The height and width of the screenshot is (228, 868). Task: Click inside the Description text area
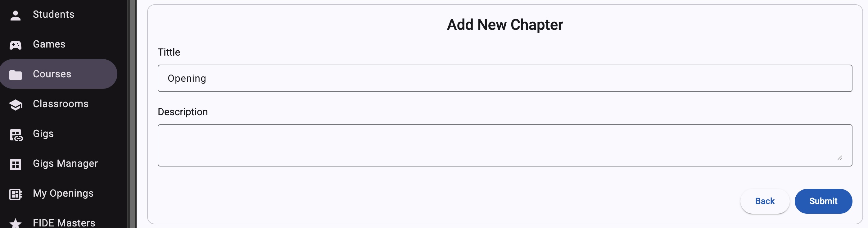tap(505, 145)
